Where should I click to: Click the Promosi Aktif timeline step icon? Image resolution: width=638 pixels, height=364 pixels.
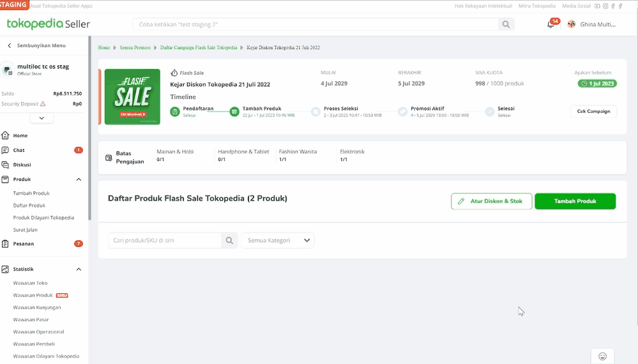pos(402,112)
